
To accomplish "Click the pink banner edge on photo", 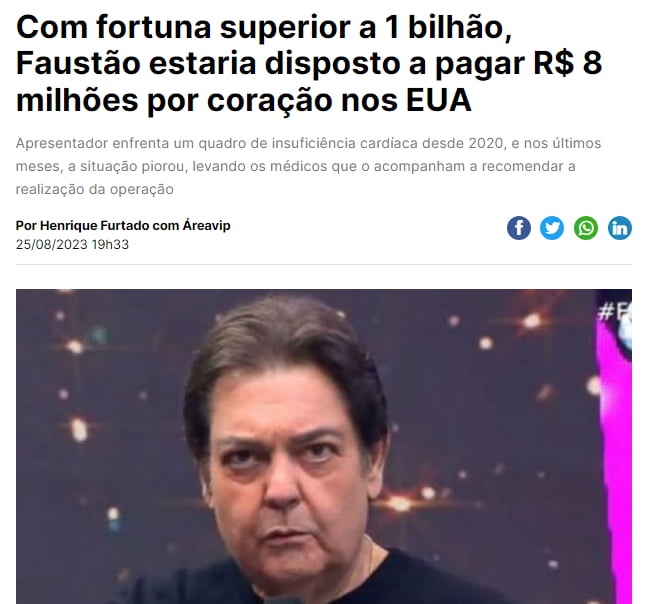I will click(614, 454).
